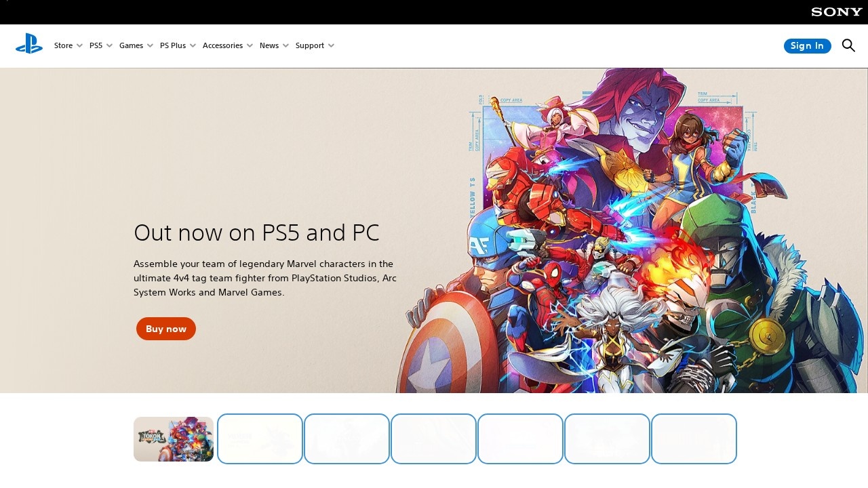Open search with the magnifying glass icon
868x488 pixels.
[x=848, y=45]
